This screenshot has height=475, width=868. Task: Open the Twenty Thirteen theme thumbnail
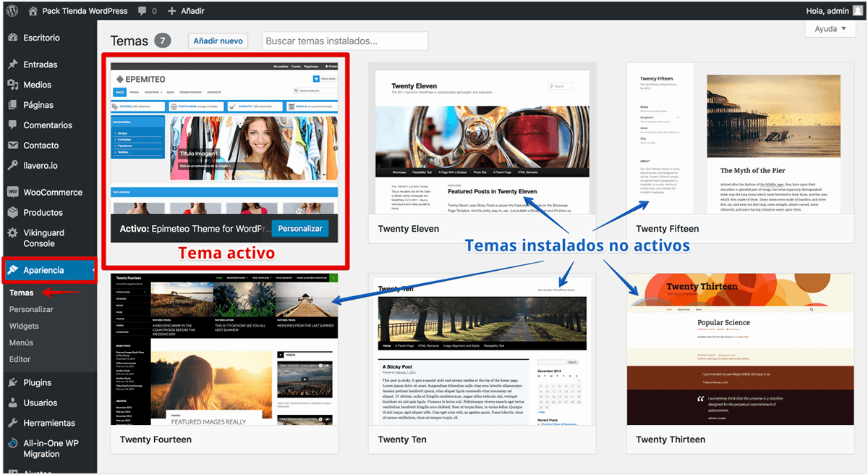pos(741,349)
